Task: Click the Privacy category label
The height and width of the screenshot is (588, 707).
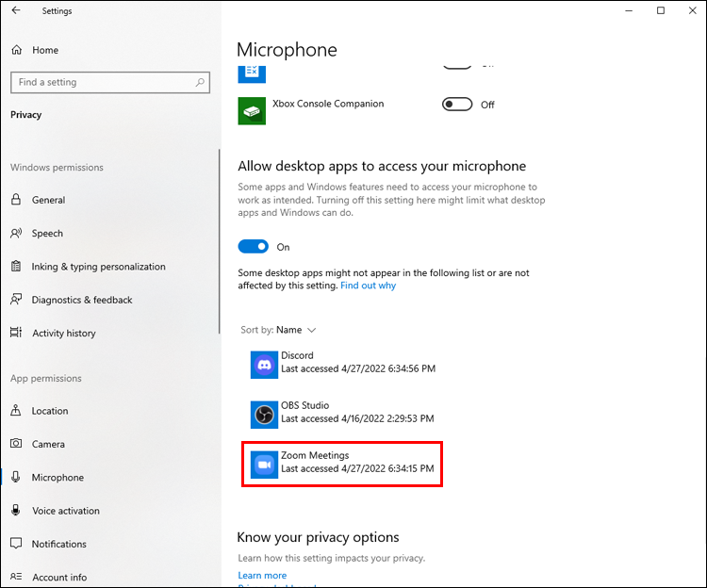Action: pos(25,115)
